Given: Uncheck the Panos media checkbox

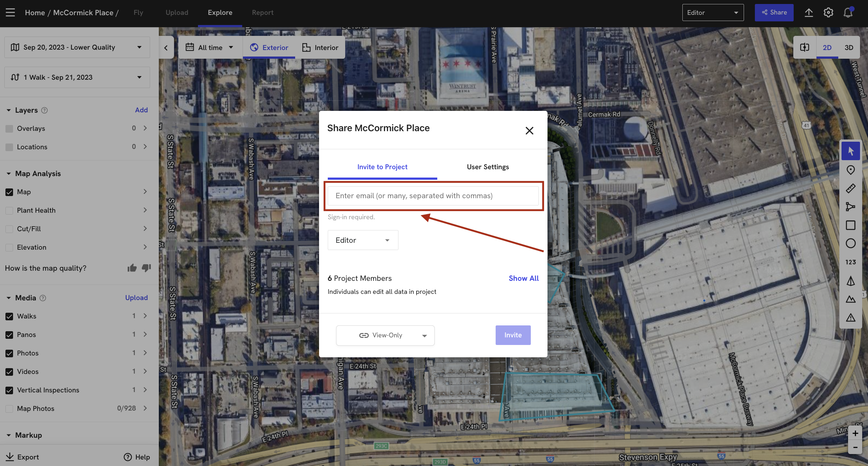Looking at the screenshot, I should tap(9, 335).
